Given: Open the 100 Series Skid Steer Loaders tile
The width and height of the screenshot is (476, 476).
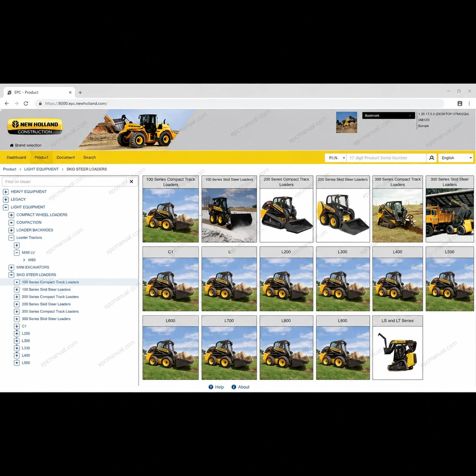Looking at the screenshot, I should click(x=229, y=209).
